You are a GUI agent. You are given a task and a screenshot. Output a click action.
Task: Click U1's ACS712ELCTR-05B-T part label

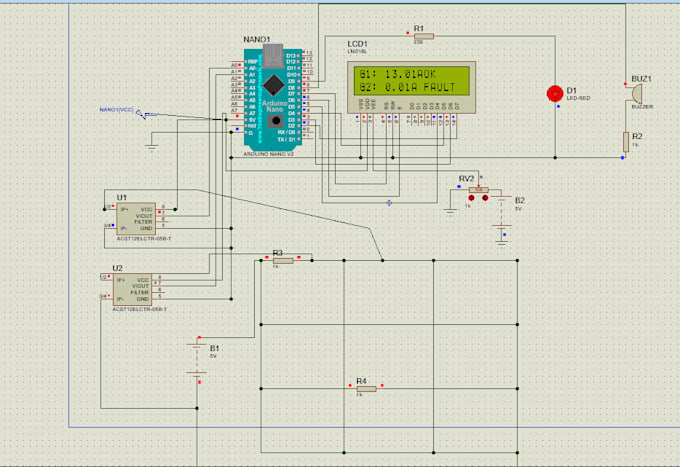coord(144,239)
